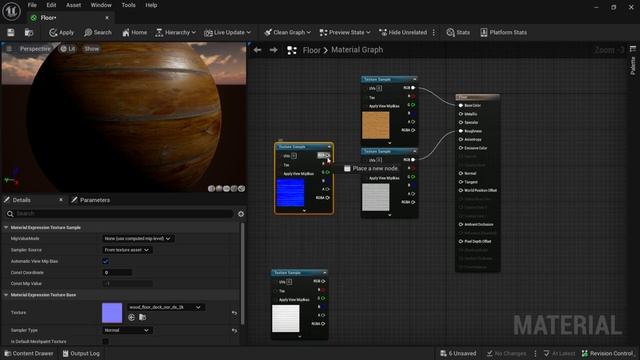The image size is (640, 360).
Task: Reset Sampler Type to default
Action: [234, 330]
